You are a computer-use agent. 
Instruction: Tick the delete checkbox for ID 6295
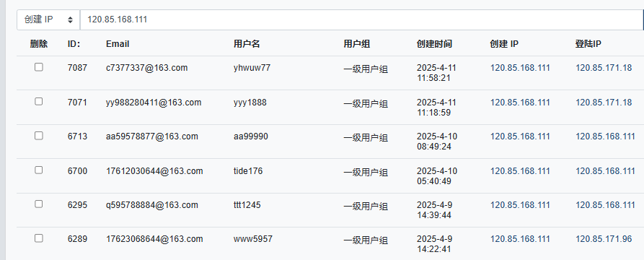click(39, 204)
